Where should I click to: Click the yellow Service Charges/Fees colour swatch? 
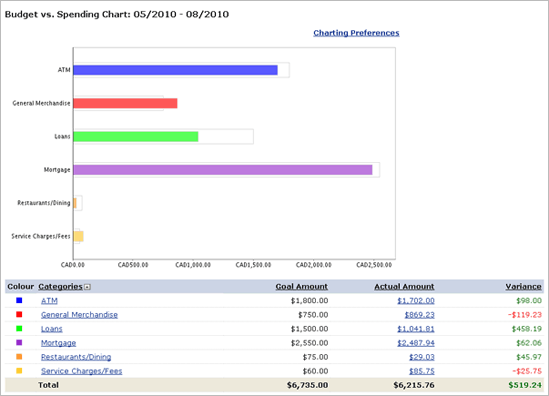tap(19, 370)
